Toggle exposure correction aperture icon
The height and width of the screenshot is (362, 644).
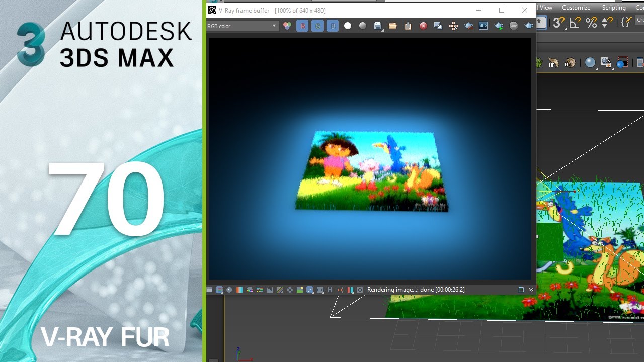click(290, 290)
